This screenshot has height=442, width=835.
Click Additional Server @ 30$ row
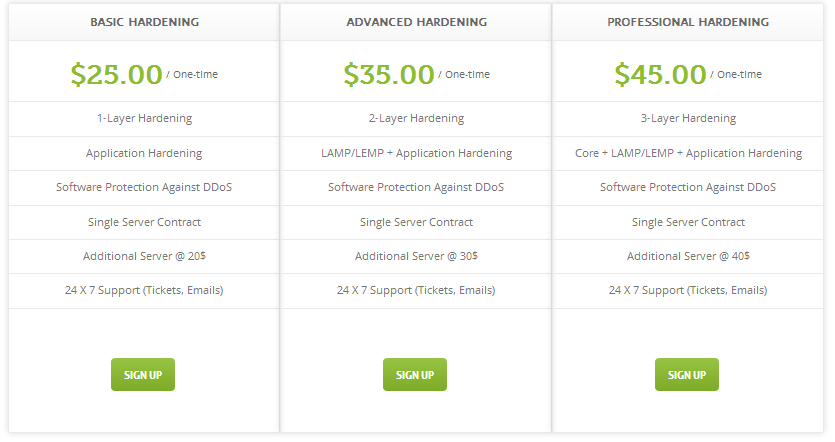tap(416, 256)
